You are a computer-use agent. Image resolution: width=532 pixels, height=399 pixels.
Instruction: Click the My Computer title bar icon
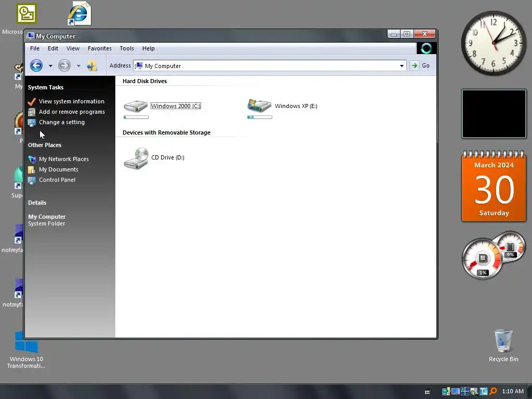pos(31,36)
